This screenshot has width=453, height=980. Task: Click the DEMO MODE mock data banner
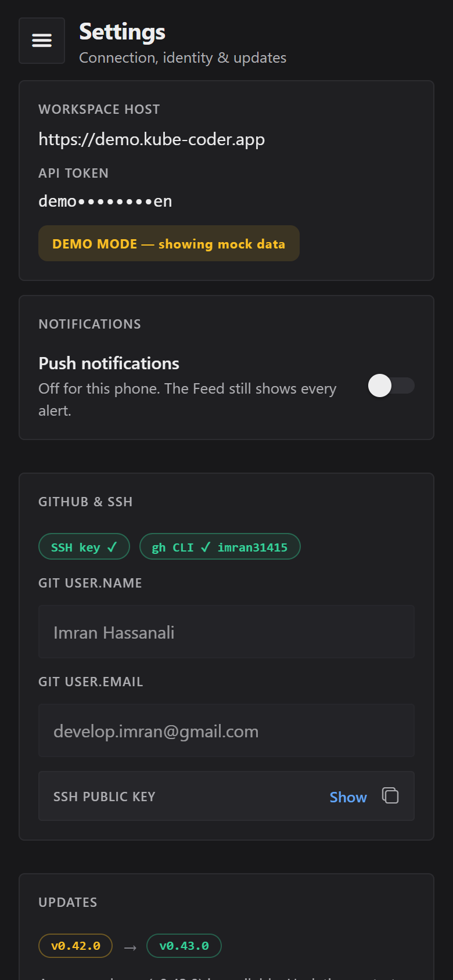coord(169,244)
